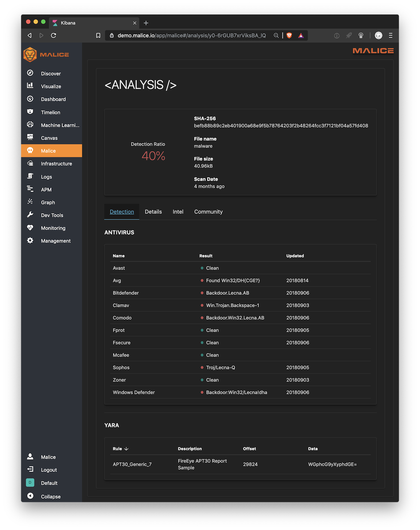Viewport: 420px width, 530px height.
Task: Select the Malice skull icon
Action: [x=30, y=151]
